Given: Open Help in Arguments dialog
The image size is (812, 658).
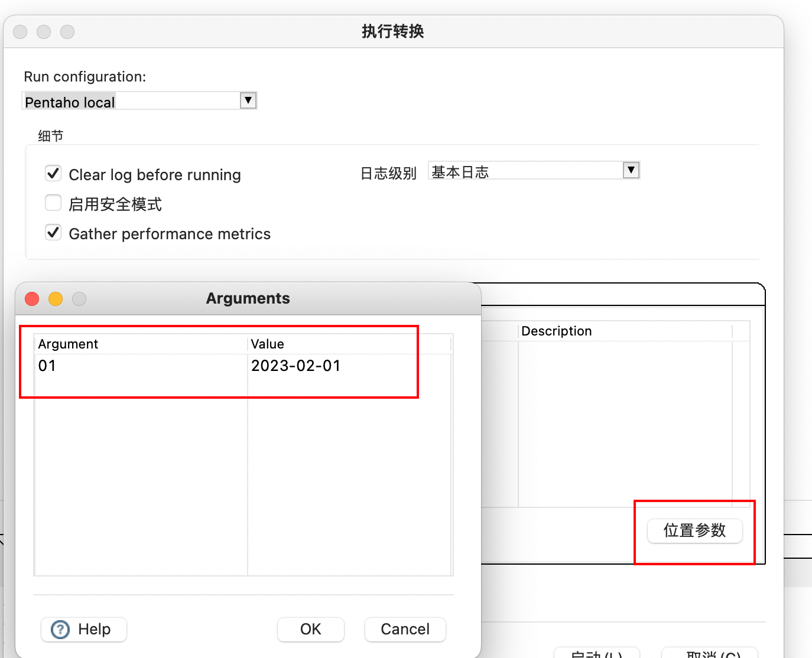Looking at the screenshot, I should [84, 629].
